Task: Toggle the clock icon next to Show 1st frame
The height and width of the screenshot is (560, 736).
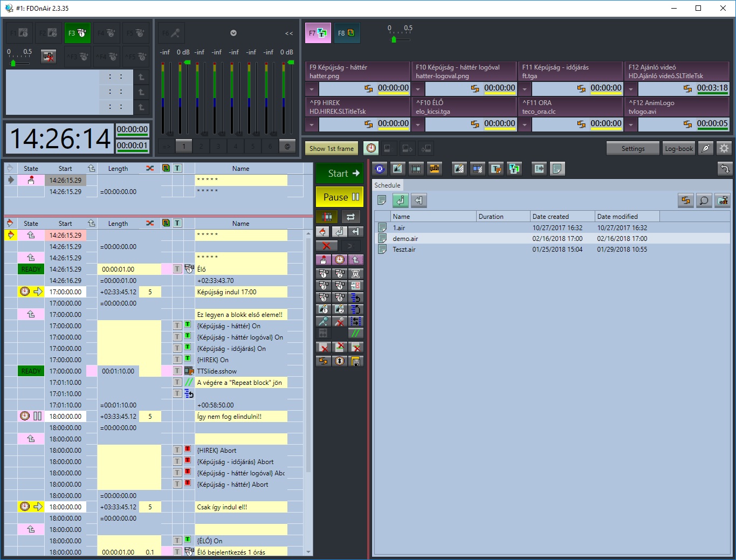Action: click(x=371, y=148)
